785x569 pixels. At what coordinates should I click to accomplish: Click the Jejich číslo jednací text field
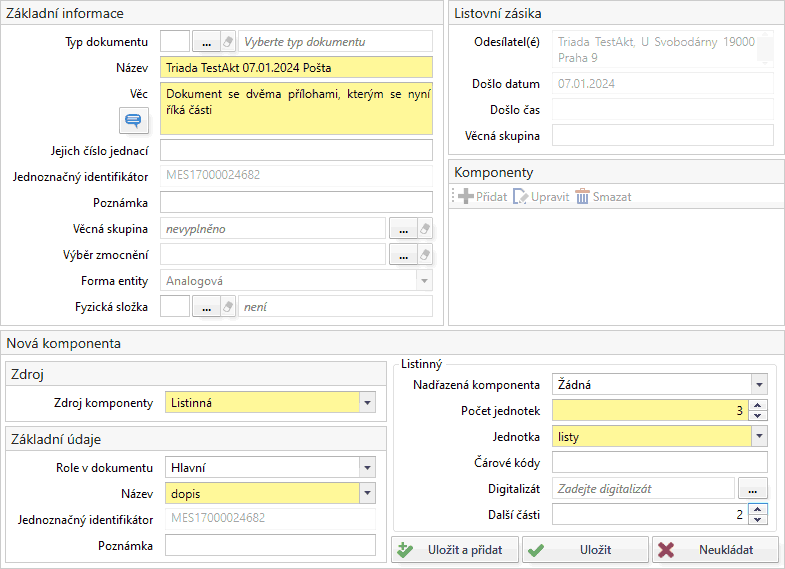[x=296, y=150]
